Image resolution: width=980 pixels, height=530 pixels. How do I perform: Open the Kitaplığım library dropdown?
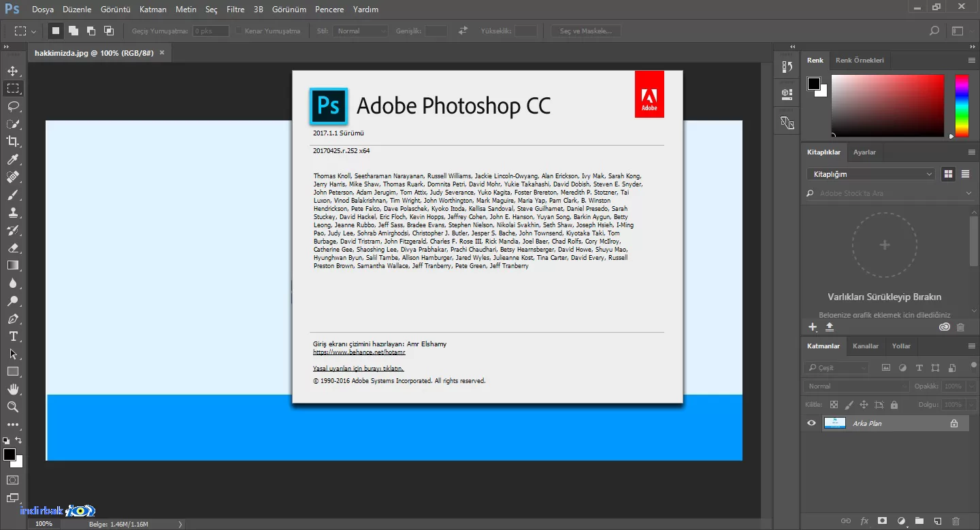pos(872,174)
